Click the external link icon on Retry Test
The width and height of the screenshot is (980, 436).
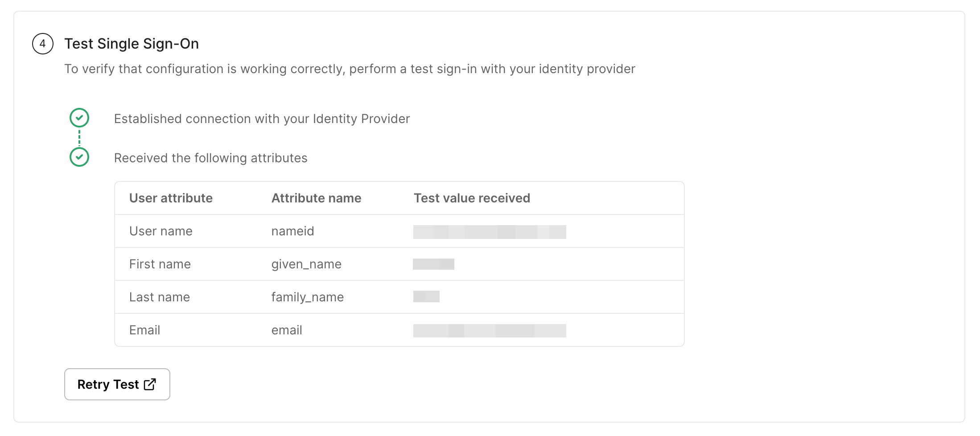point(149,384)
